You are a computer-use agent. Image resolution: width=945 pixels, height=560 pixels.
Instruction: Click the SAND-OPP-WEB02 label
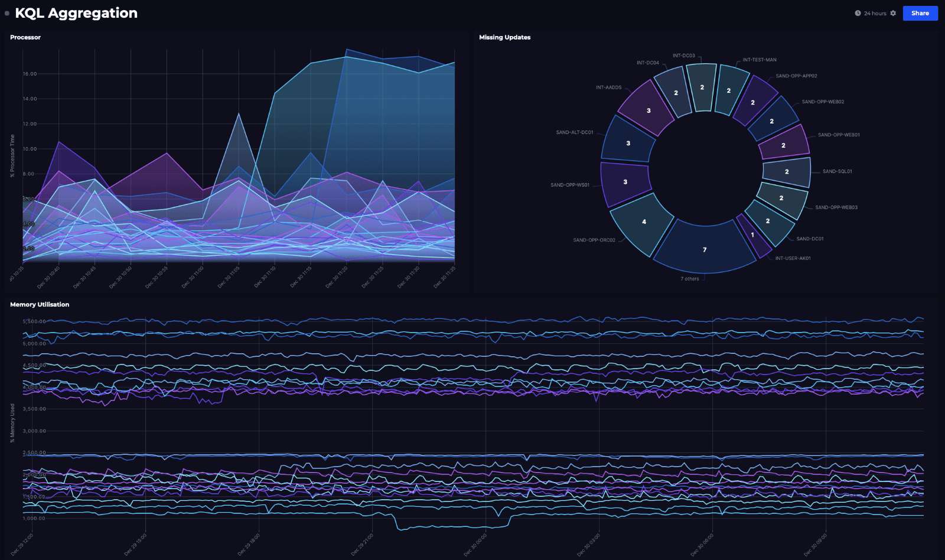[x=823, y=102]
